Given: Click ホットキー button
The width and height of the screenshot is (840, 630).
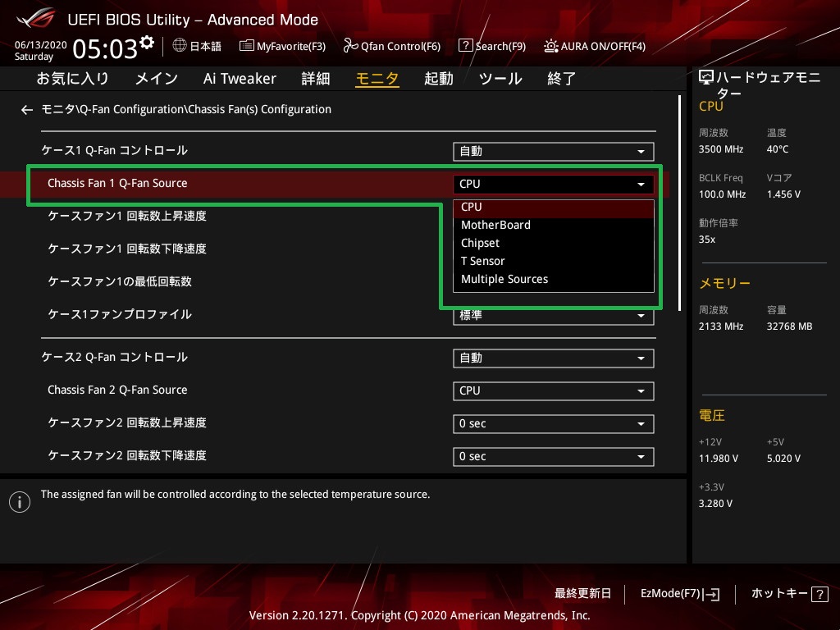Looking at the screenshot, I should [x=779, y=594].
